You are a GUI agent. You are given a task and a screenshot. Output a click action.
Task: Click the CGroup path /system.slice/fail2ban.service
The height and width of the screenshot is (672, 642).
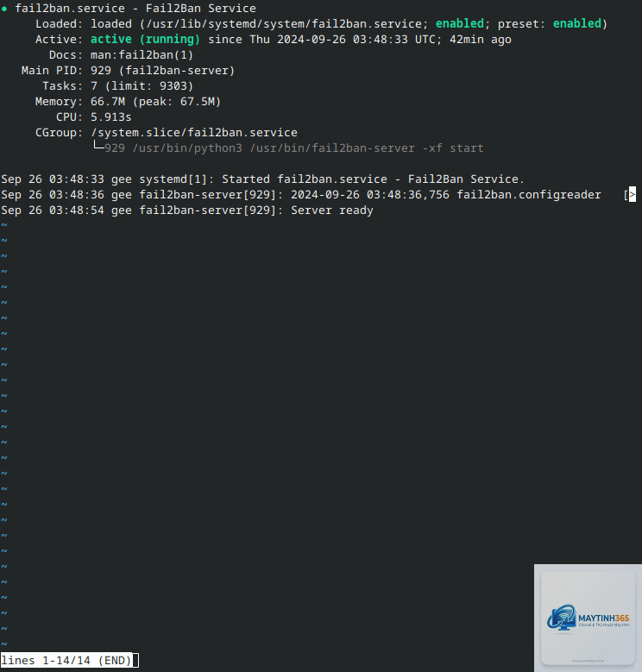[x=194, y=133]
